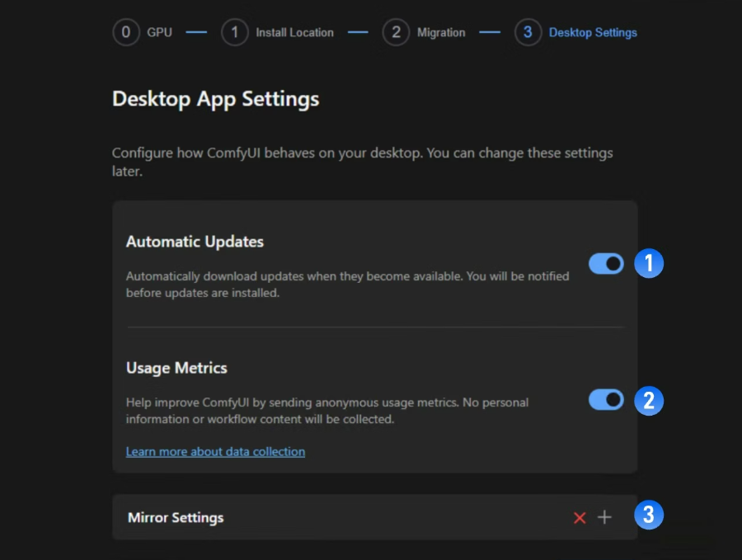
Task: Click the blue badge numbered 2
Action: click(x=649, y=401)
